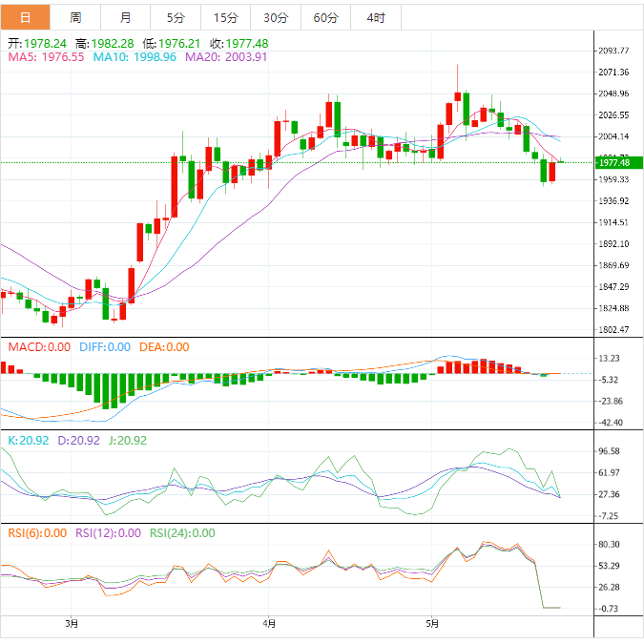Viewport: 644px width, 644px height.
Task: Click the 3月 marker on the time axis
Action: [72, 624]
